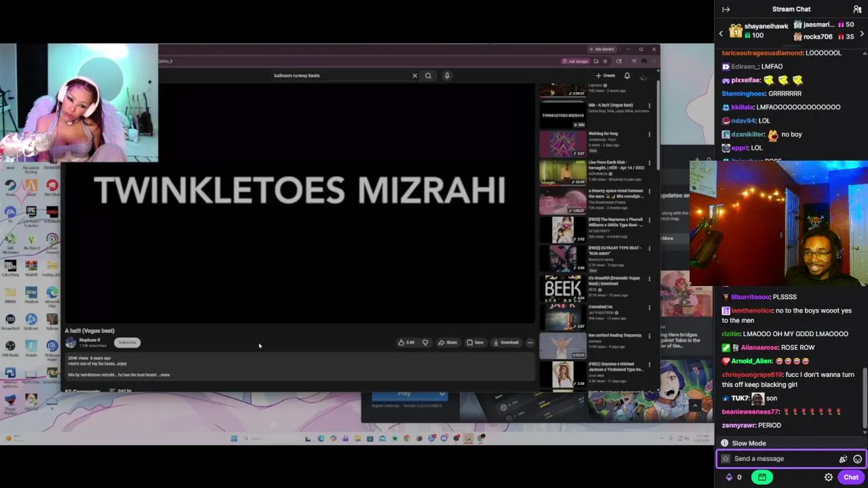Click the Ask Google button in browser
Image resolution: width=868 pixels, height=488 pixels.
pyautogui.click(x=576, y=61)
